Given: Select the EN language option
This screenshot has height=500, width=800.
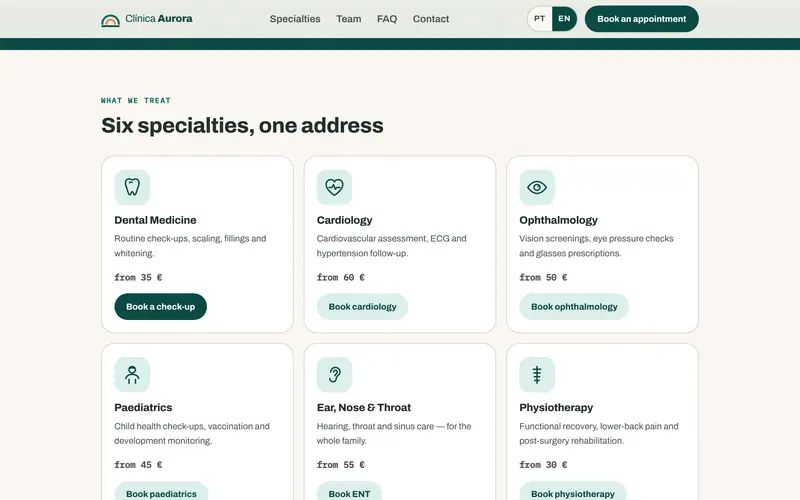Looking at the screenshot, I should pyautogui.click(x=564, y=19).
